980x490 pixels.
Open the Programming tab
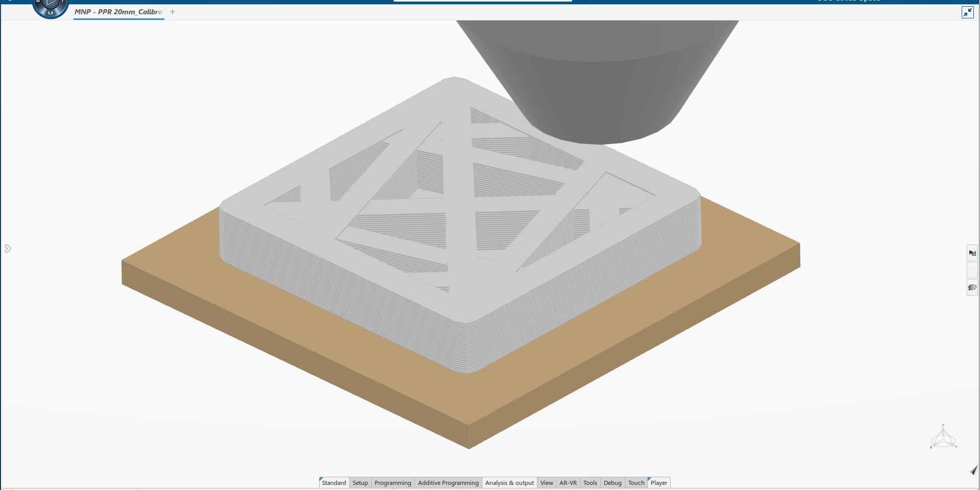point(393,483)
